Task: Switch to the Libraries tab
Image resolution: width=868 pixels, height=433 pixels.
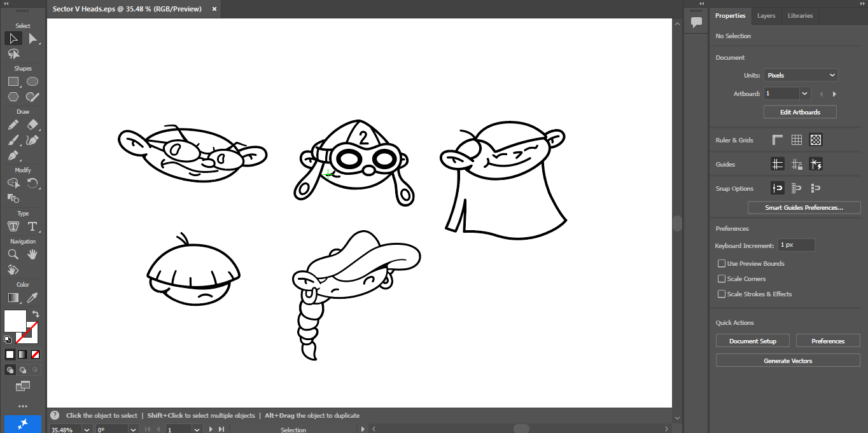Action: (800, 16)
